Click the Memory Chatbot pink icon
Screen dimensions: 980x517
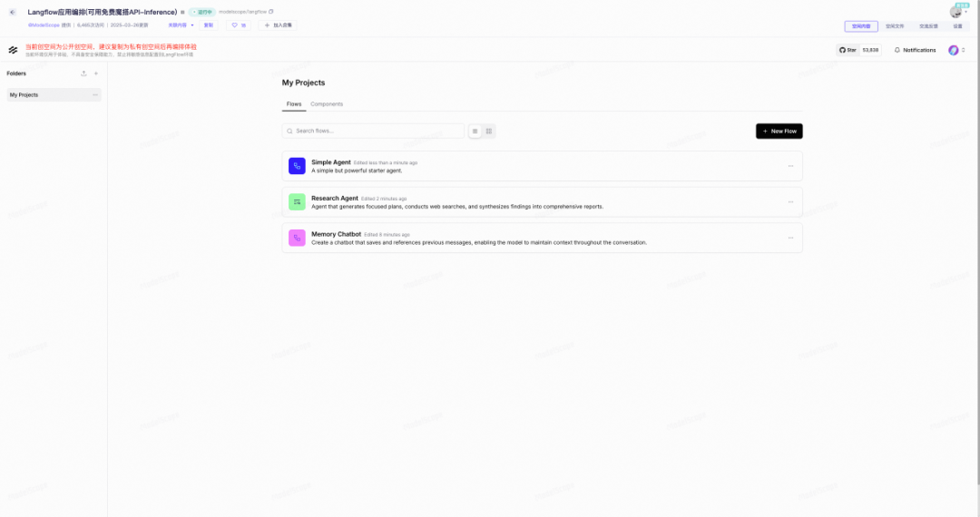click(297, 238)
